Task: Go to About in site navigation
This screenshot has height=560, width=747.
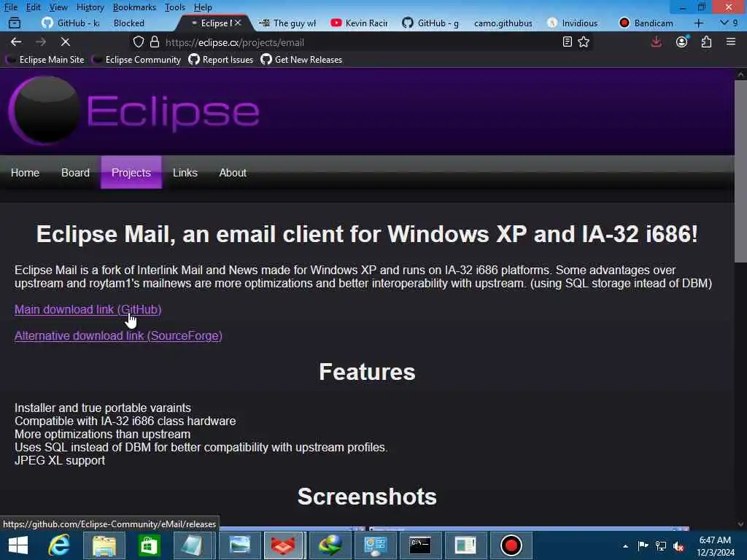Action: 233,172
